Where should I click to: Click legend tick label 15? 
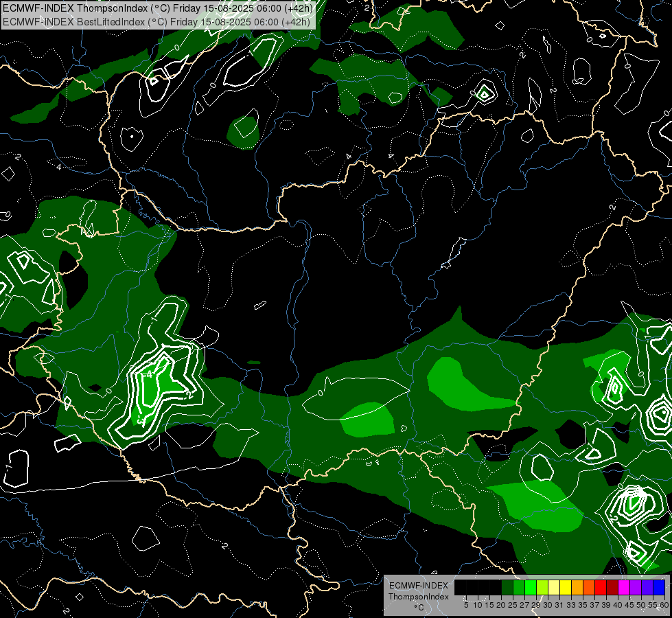[489, 605]
